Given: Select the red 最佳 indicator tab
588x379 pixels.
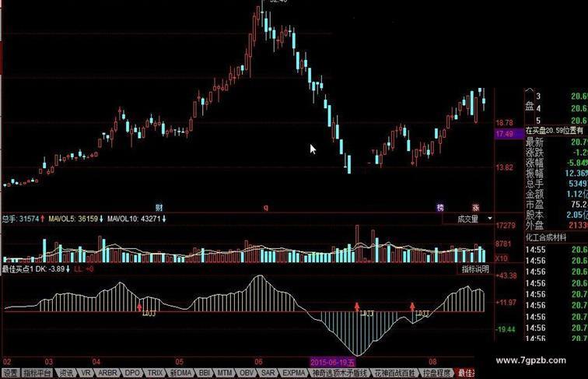Looking at the screenshot, I should point(466,373).
